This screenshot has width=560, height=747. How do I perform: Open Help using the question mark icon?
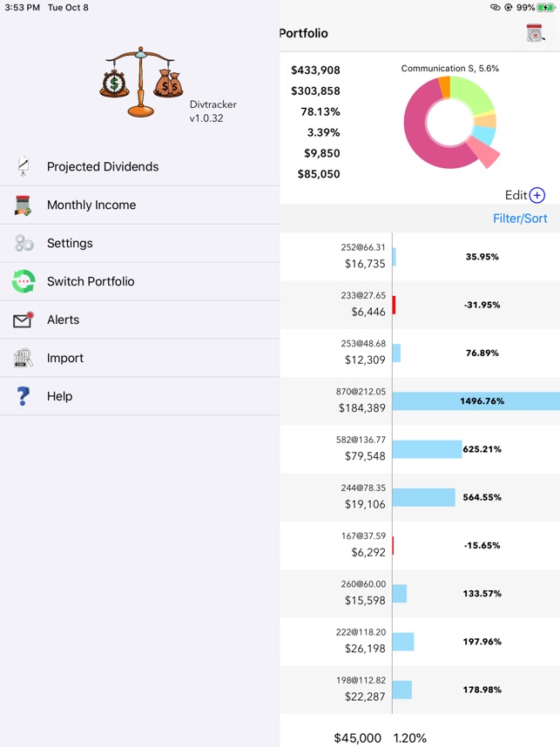coord(21,396)
